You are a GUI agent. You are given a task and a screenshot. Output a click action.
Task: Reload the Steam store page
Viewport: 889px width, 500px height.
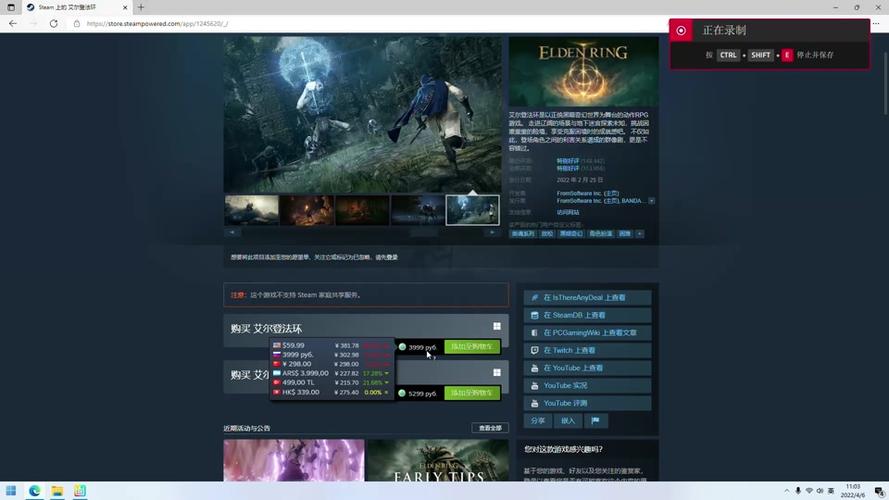tap(53, 24)
